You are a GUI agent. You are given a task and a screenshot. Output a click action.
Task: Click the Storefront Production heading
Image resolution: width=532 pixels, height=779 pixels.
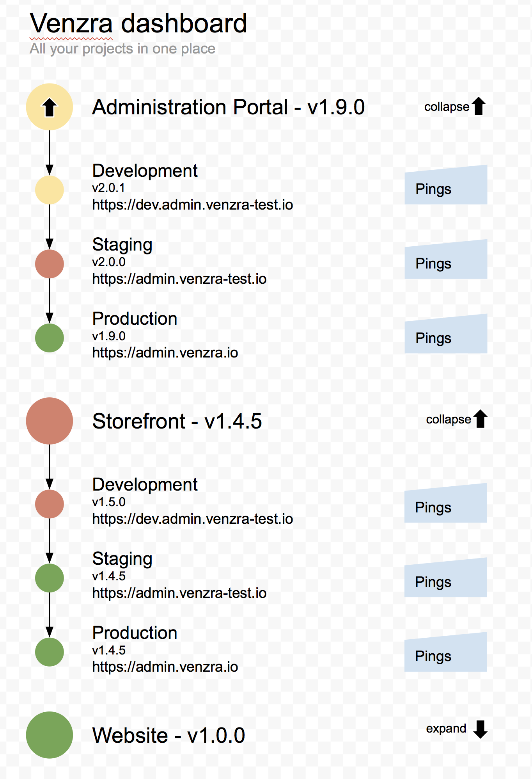click(x=135, y=633)
